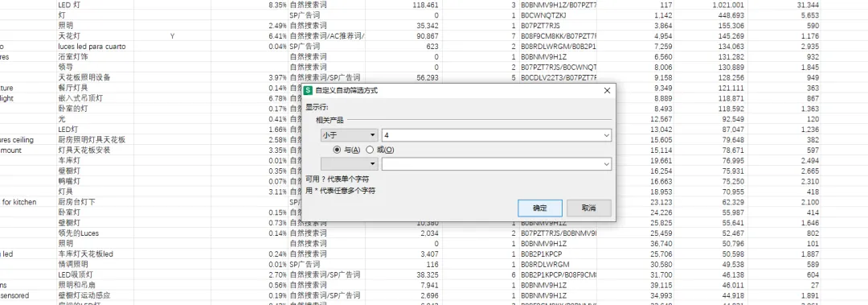Select the cell 情调照明
868x305 pixels.
pyautogui.click(x=73, y=265)
